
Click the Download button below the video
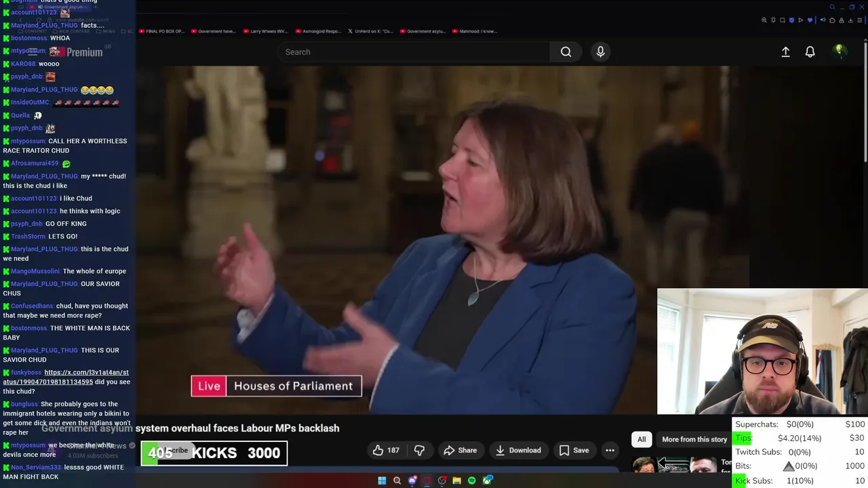tap(518, 450)
